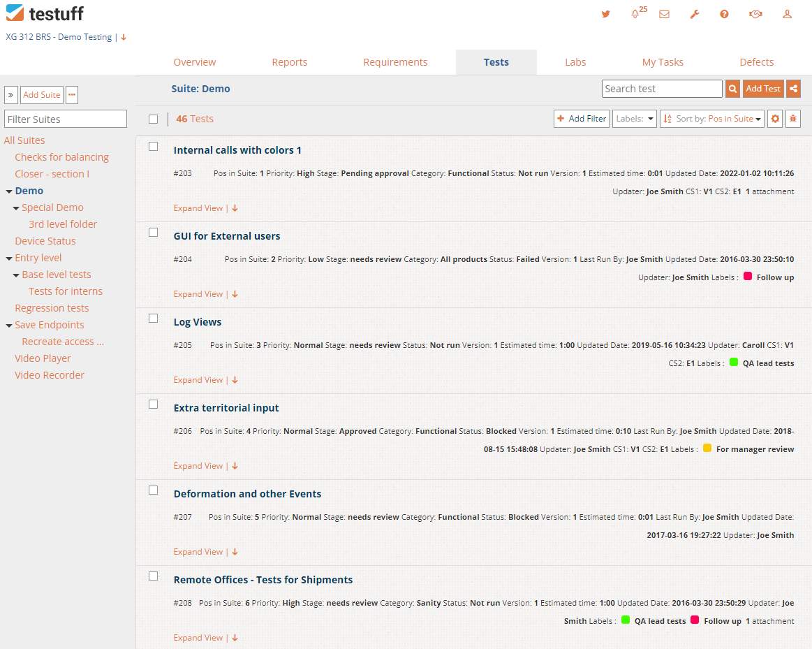Open the help question mark icon
This screenshot has width=812, height=649.
724,14
